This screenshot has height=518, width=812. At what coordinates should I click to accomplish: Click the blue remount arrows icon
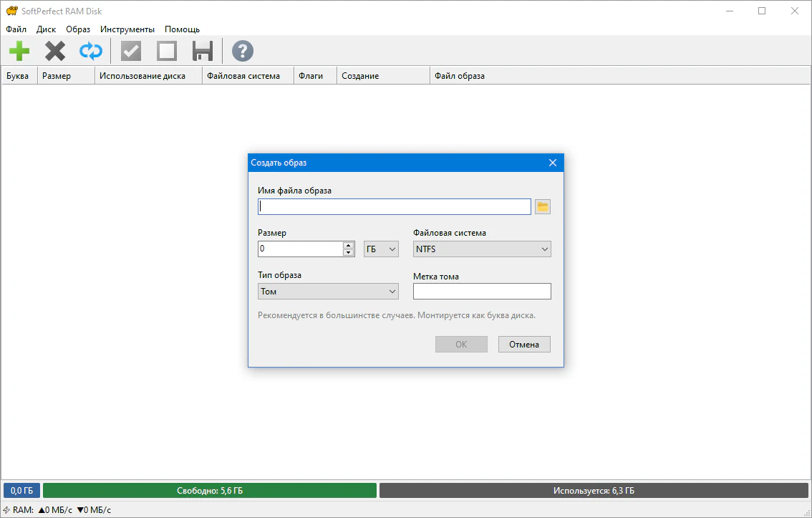tap(91, 51)
